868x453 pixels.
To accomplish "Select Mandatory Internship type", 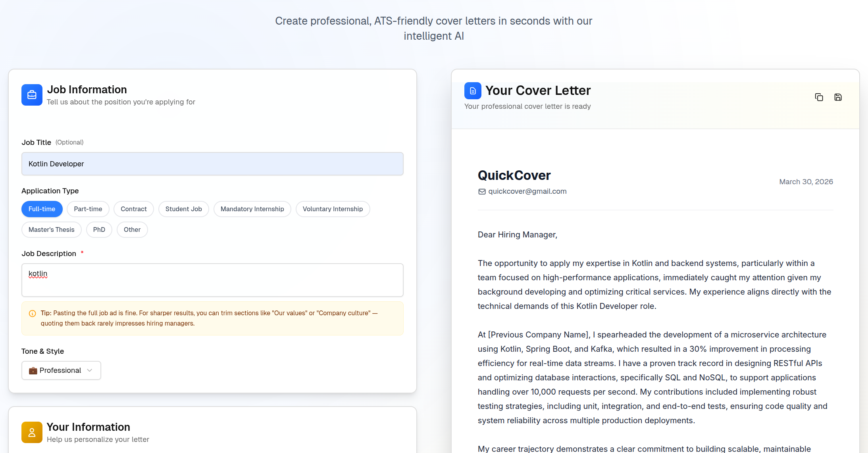I will 252,209.
